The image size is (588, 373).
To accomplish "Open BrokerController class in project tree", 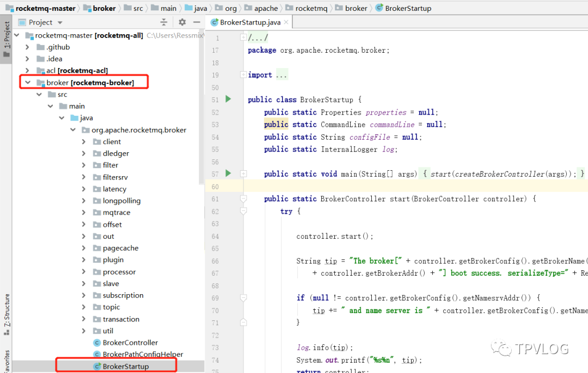I will coord(130,343).
